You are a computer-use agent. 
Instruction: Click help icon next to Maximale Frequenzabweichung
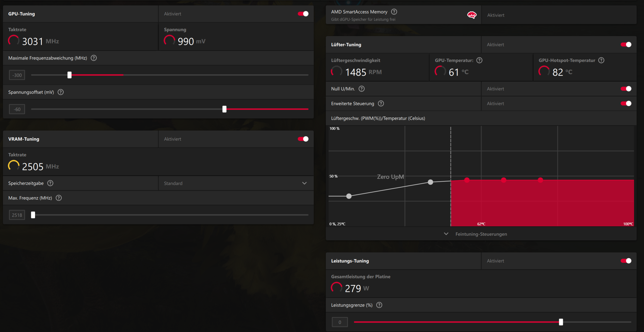pyautogui.click(x=94, y=58)
